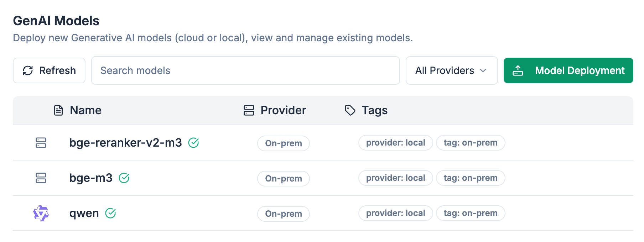Click the server icon beside bge-m3
The height and width of the screenshot is (242, 644).
click(41, 178)
